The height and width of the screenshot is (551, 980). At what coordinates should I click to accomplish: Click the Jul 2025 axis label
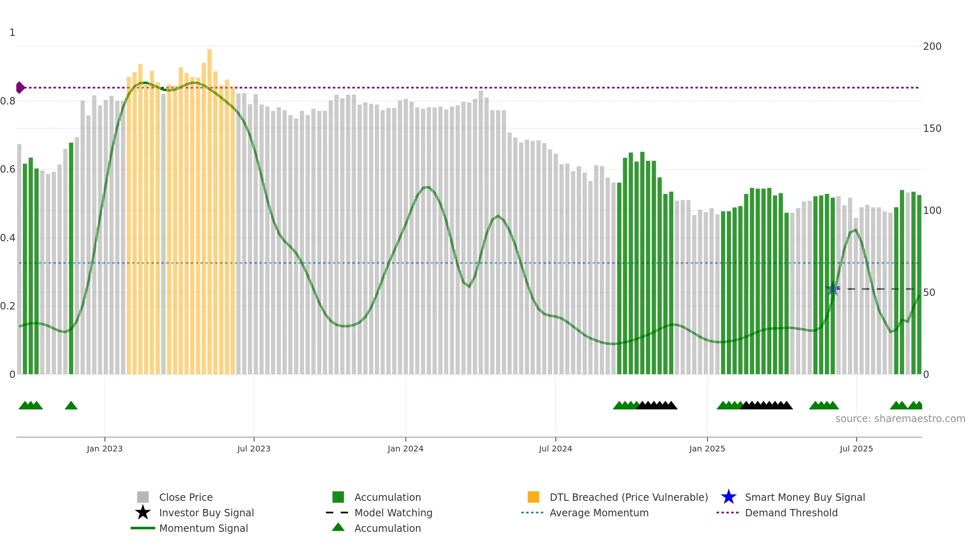click(856, 449)
